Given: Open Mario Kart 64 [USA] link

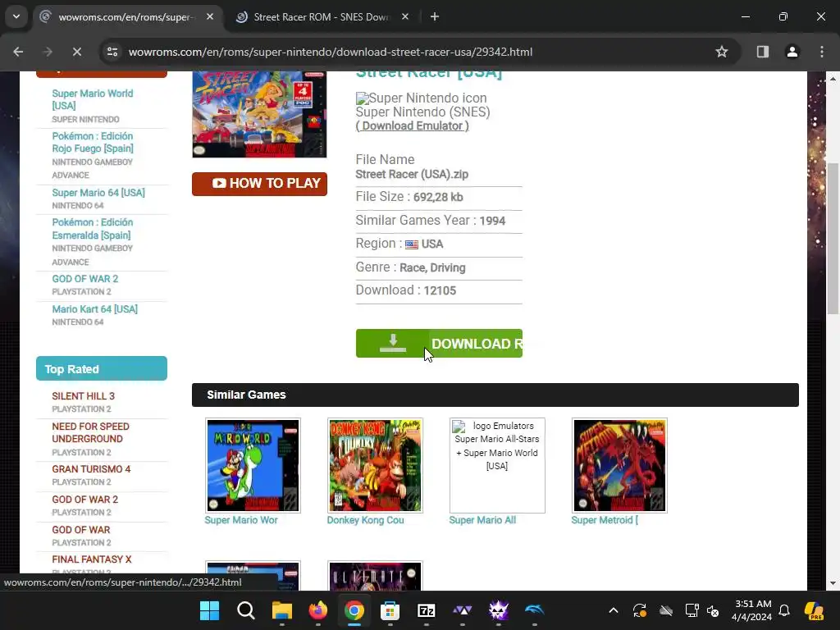Looking at the screenshot, I should pos(95,309).
